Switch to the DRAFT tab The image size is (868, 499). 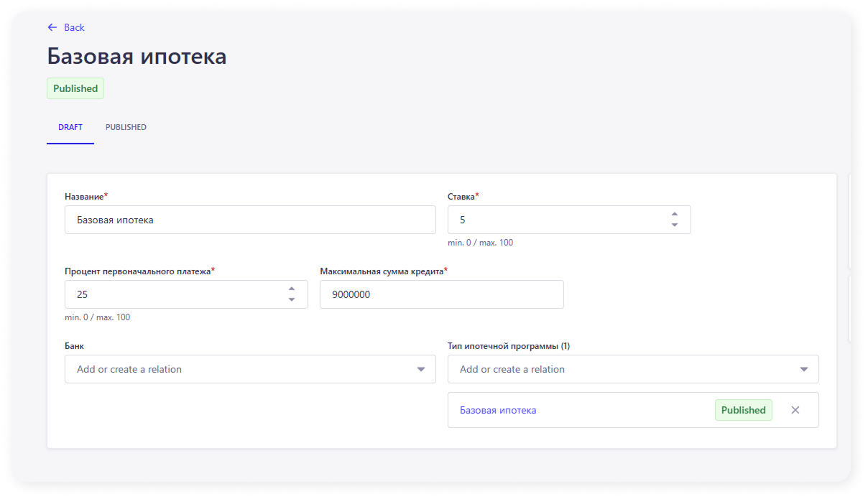(70, 127)
